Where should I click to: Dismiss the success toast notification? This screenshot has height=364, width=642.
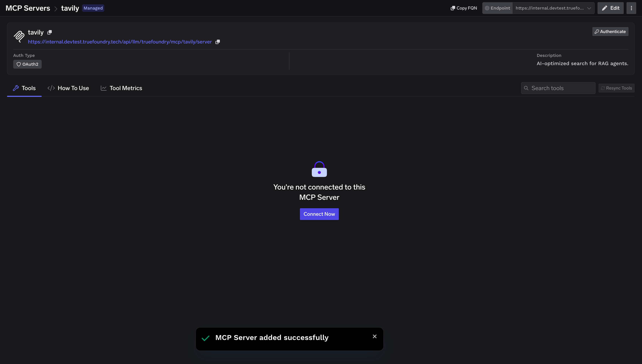(x=374, y=336)
